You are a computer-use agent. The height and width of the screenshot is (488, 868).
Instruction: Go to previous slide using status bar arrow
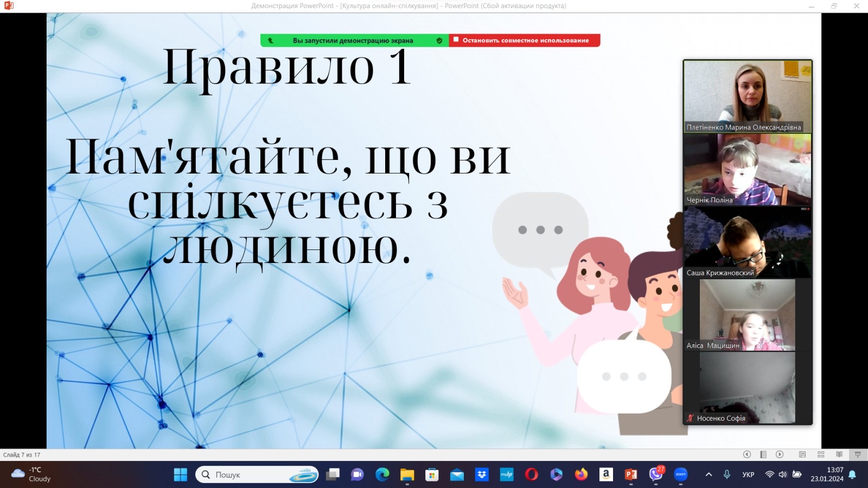tap(747, 454)
